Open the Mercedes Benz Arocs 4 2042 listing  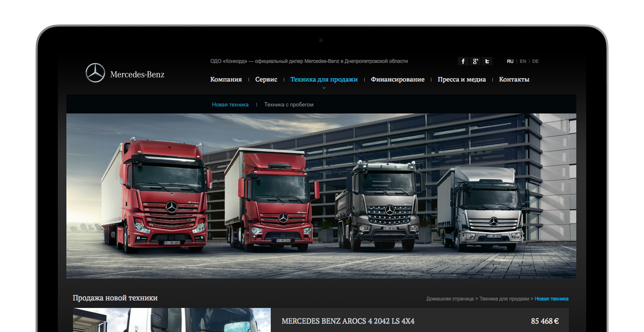[348, 321]
